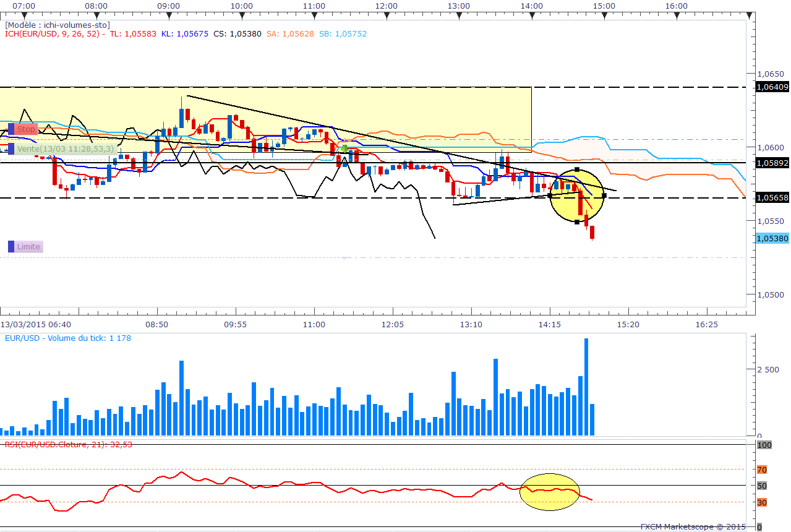This screenshot has width=791, height=532.
Task: Grab the top handle of price-chart yellow ellipse
Action: 577,169
